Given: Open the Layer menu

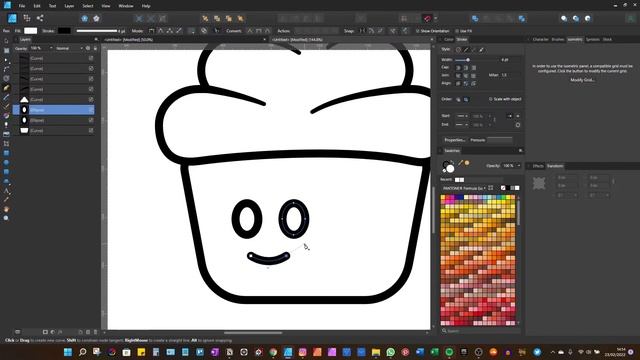Looking at the screenshot, I should (69, 6).
